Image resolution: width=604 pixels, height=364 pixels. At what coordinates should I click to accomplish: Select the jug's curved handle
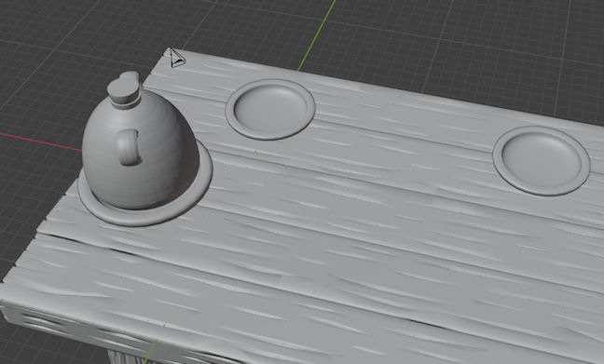[129, 147]
